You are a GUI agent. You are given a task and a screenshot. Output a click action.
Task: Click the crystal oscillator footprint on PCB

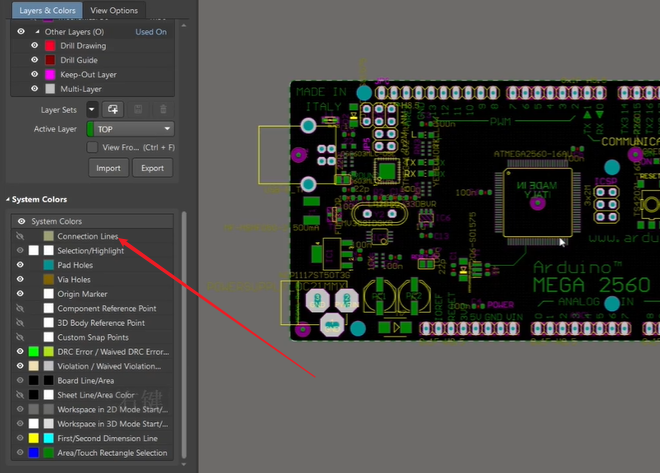[380, 214]
